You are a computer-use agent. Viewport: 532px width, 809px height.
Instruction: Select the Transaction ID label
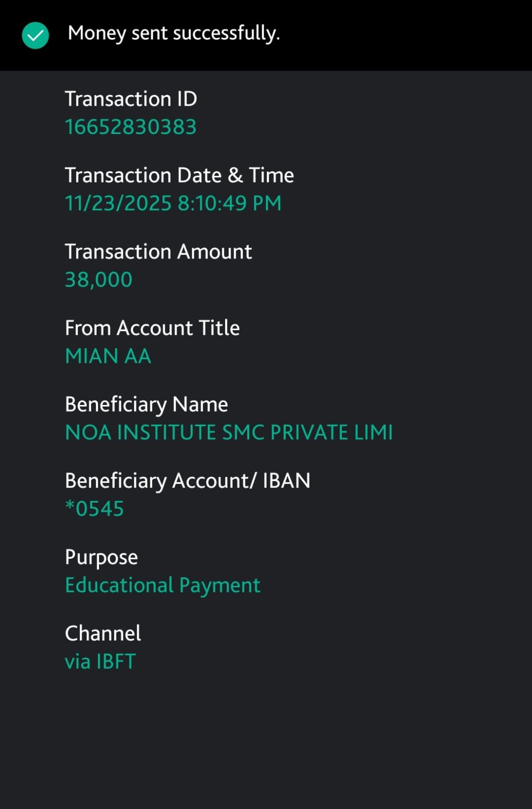pyautogui.click(x=131, y=99)
